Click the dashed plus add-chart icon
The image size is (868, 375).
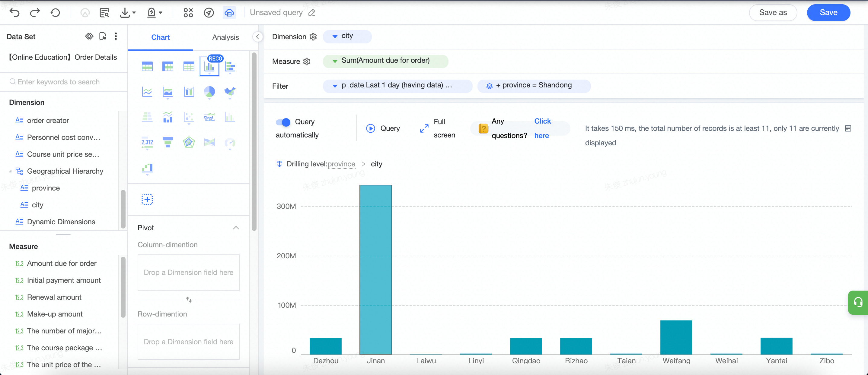[x=147, y=200]
